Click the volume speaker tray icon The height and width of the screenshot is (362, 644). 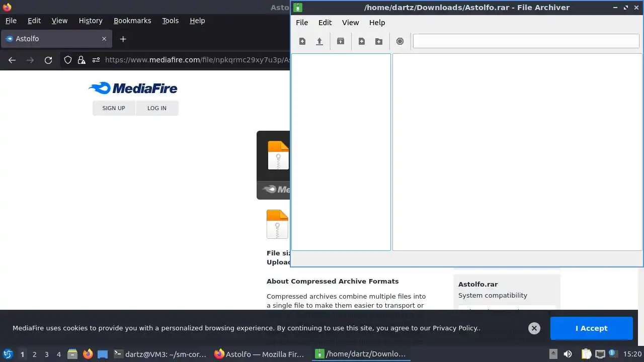568,354
